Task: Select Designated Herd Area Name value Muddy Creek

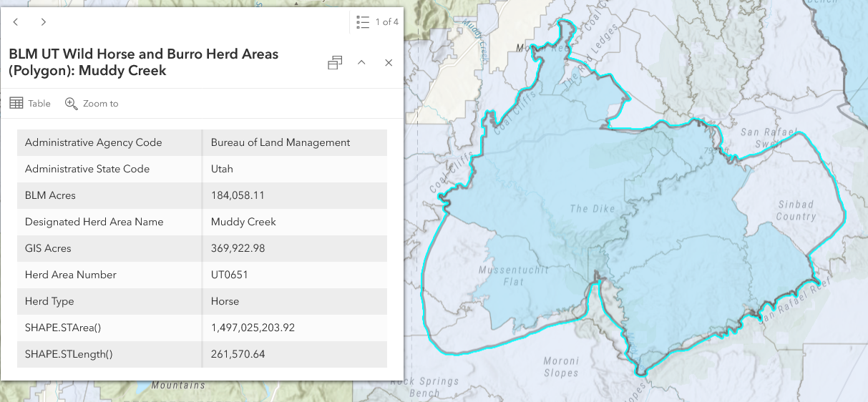Action: (x=243, y=222)
